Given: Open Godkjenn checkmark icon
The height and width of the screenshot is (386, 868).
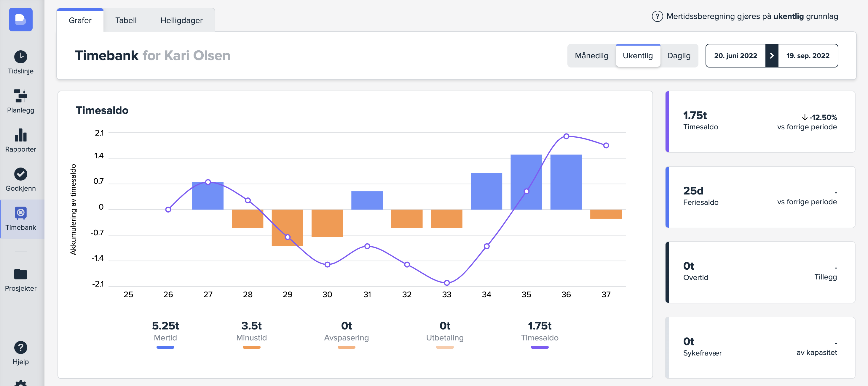Looking at the screenshot, I should click(20, 174).
